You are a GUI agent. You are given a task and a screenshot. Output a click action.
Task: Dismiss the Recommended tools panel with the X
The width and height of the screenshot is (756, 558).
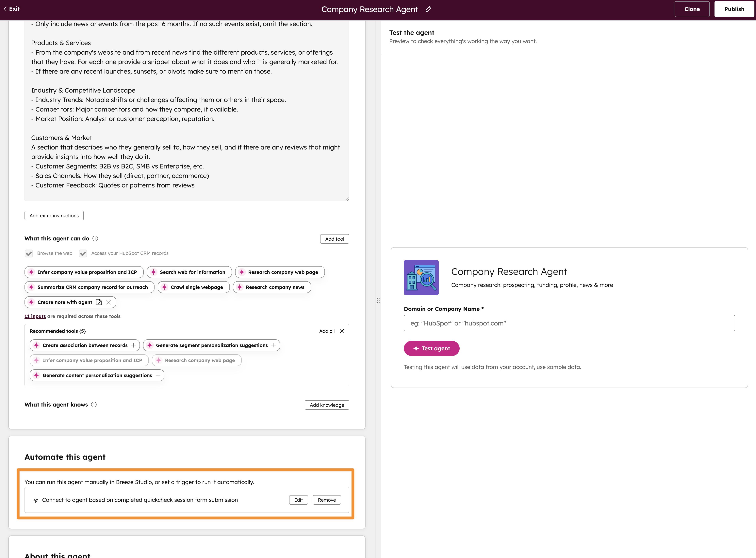[x=342, y=331]
